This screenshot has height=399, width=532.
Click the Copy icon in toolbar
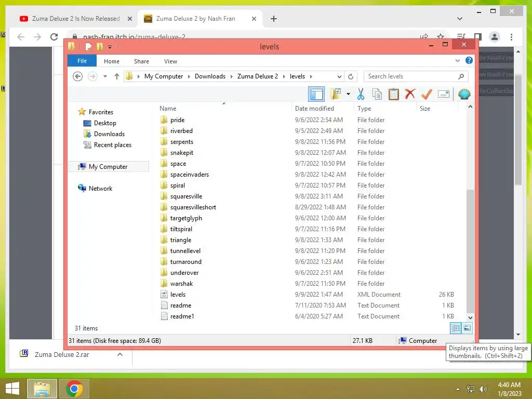(377, 94)
